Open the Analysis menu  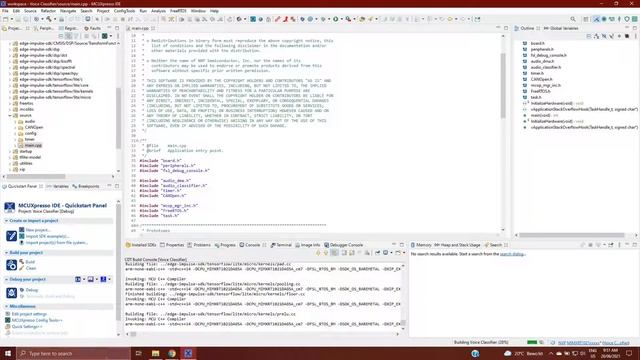pyautogui.click(x=158, y=11)
